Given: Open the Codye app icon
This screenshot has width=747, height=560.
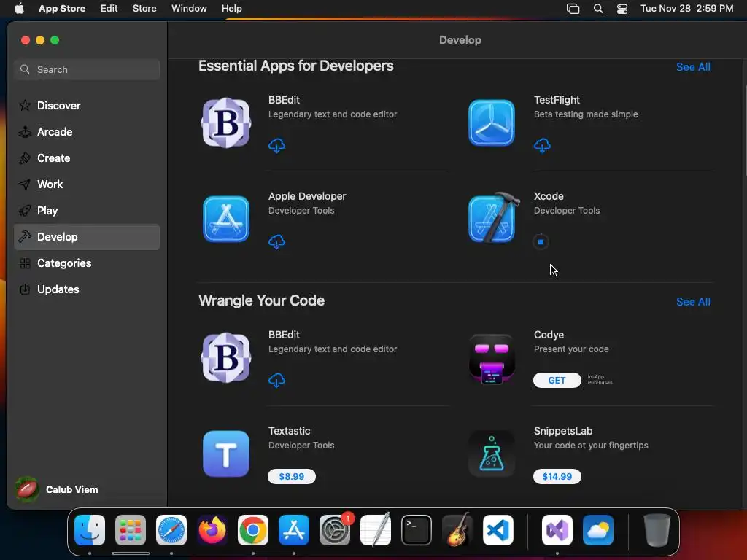Looking at the screenshot, I should 492,359.
